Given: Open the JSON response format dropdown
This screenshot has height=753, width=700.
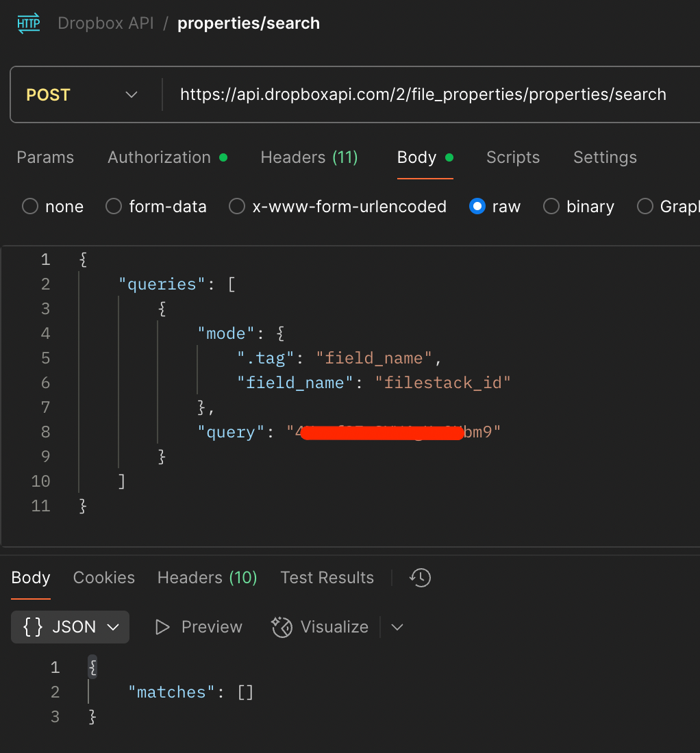Looking at the screenshot, I should coord(71,627).
